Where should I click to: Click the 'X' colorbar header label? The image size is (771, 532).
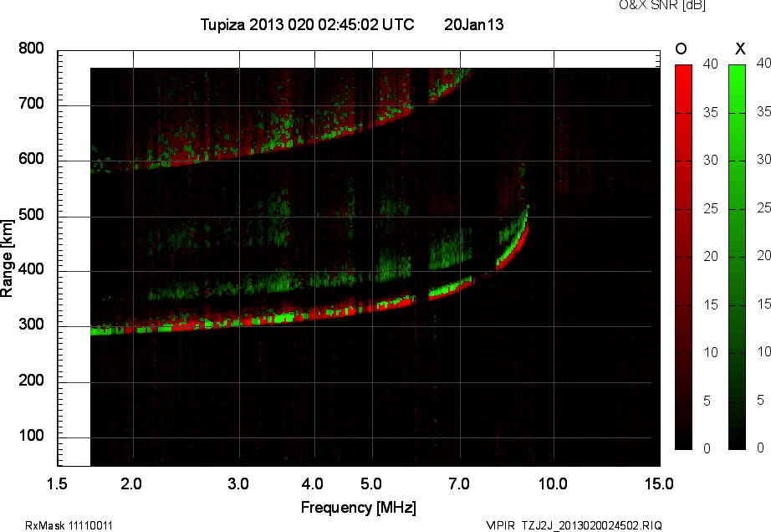click(x=740, y=49)
